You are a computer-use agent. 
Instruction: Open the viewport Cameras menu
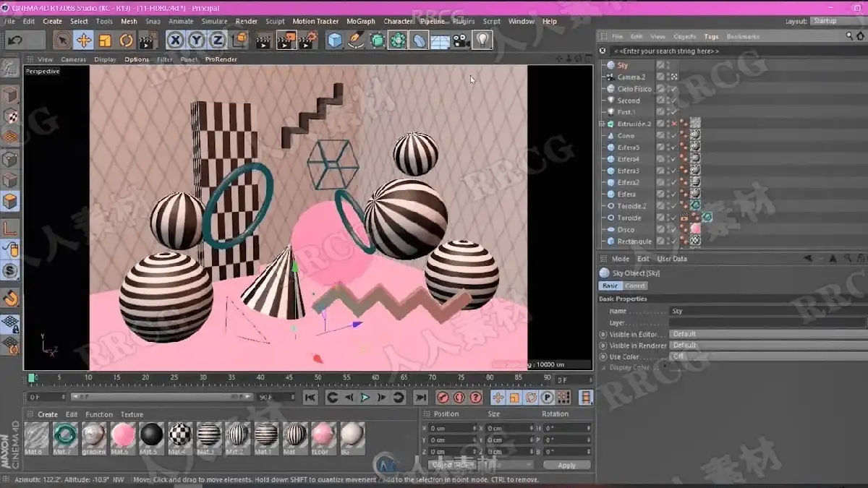pyautogui.click(x=73, y=59)
